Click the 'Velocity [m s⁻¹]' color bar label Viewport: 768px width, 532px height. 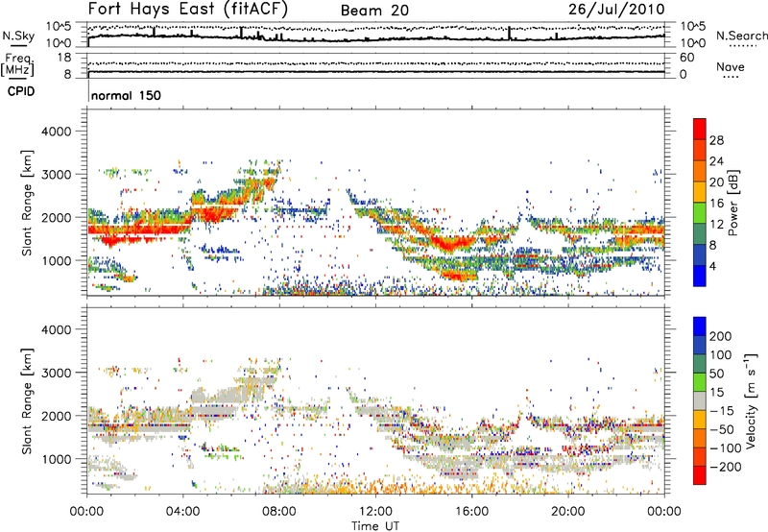751,400
